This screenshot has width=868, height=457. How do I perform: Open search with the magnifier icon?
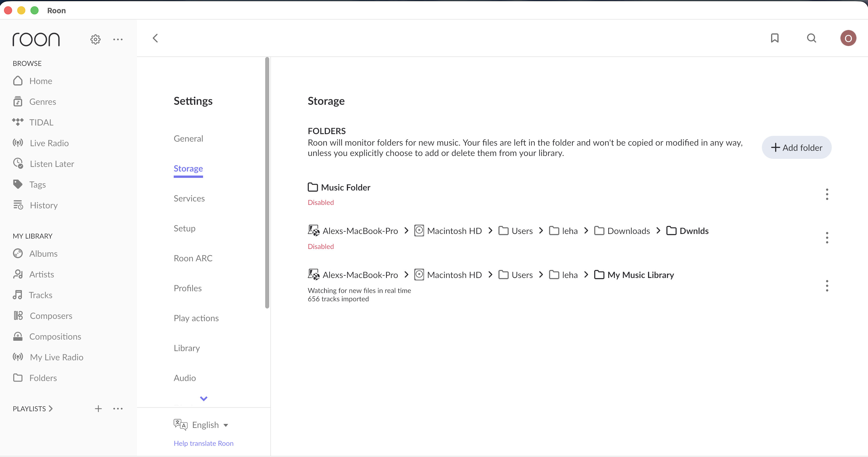click(811, 38)
